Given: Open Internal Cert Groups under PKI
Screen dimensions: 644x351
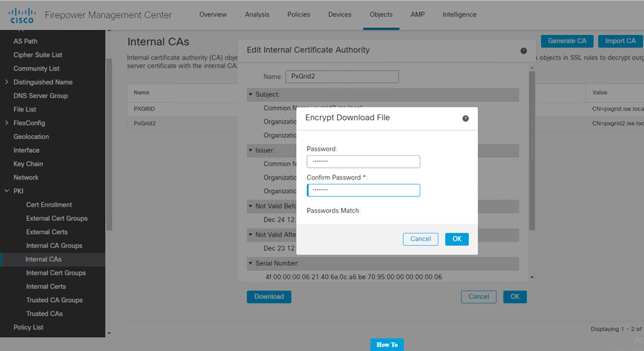Looking at the screenshot, I should click(56, 273).
